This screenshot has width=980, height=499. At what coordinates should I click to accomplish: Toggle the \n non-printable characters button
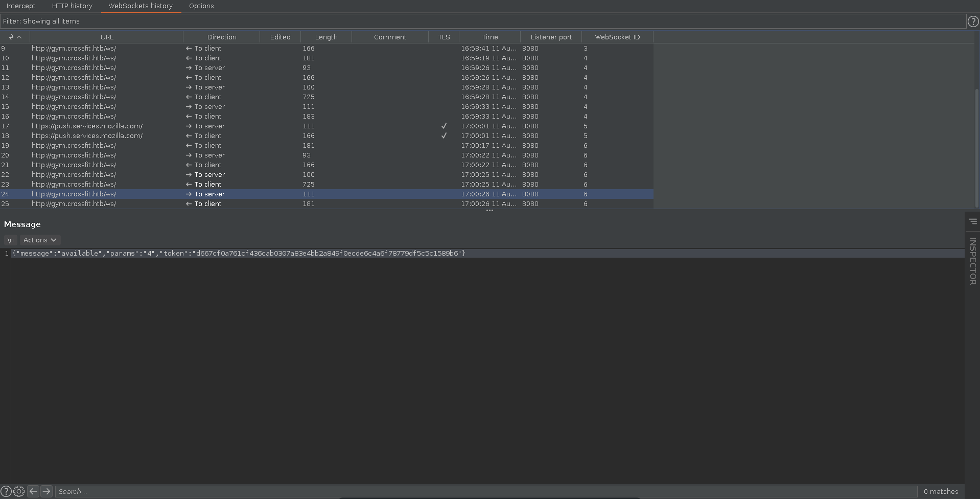pos(10,240)
